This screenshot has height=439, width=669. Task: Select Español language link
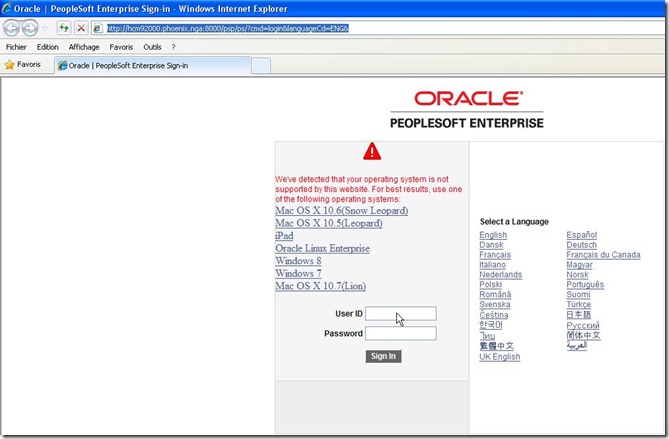click(x=582, y=235)
